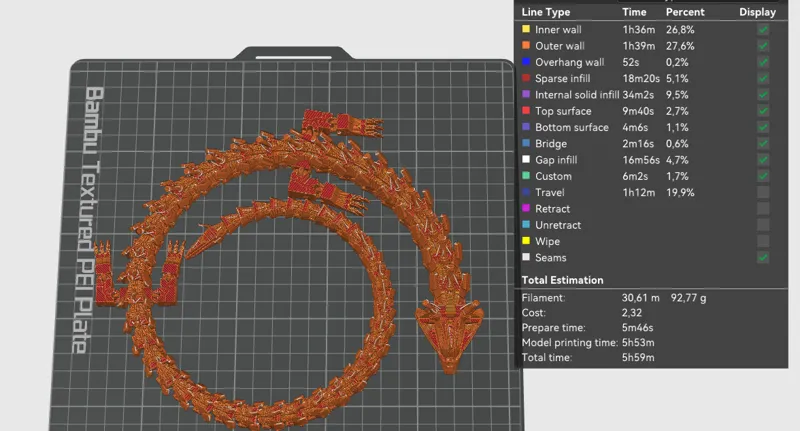The width and height of the screenshot is (800, 431).
Task: Select the Outer wall label
Action: point(560,46)
